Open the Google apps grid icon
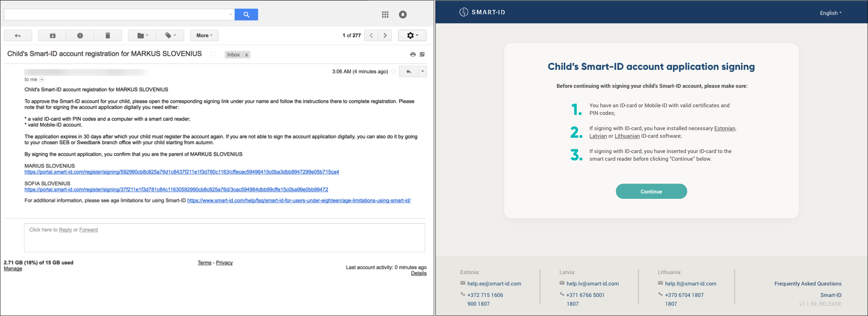The width and height of the screenshot is (868, 316). pyautogui.click(x=385, y=15)
